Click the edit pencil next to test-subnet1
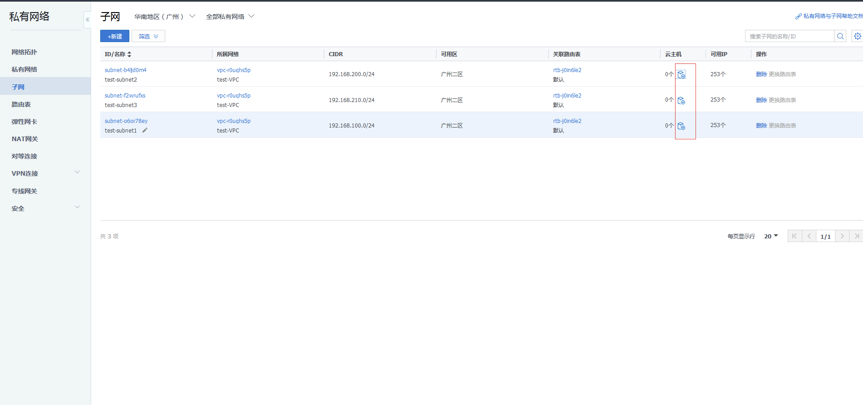 [x=145, y=131]
